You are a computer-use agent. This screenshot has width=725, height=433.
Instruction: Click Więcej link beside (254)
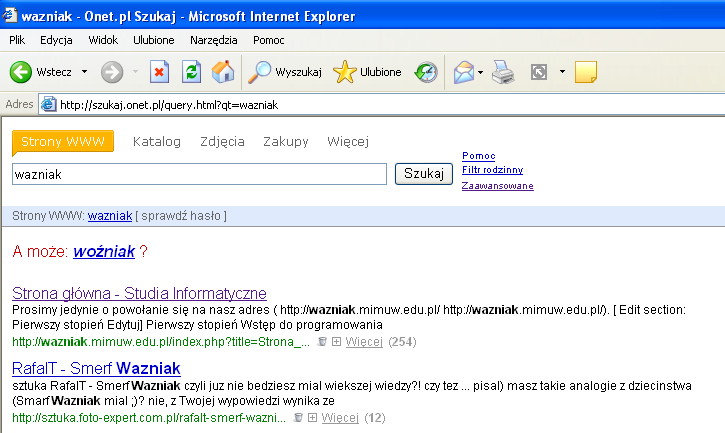tap(364, 342)
